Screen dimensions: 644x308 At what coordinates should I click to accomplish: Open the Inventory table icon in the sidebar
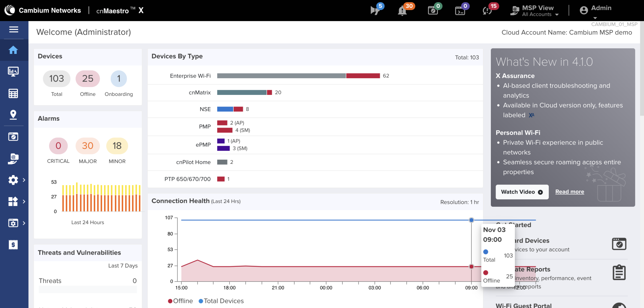[14, 93]
